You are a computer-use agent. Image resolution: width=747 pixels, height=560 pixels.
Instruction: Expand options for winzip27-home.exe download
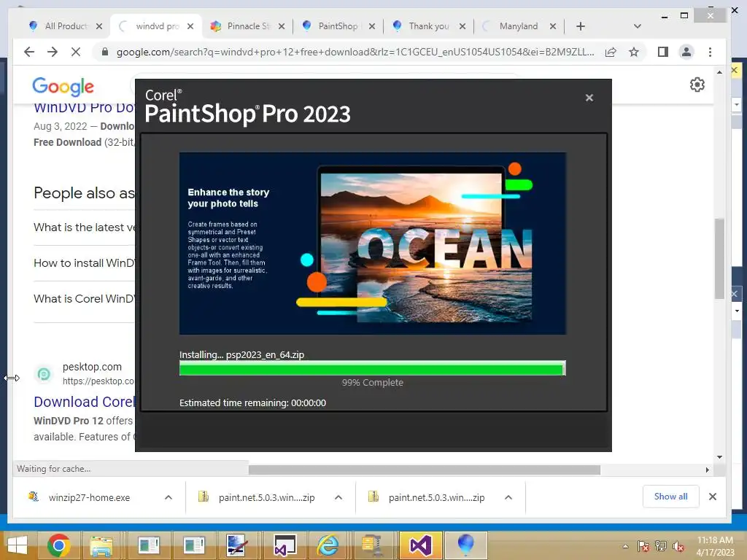tap(169, 497)
